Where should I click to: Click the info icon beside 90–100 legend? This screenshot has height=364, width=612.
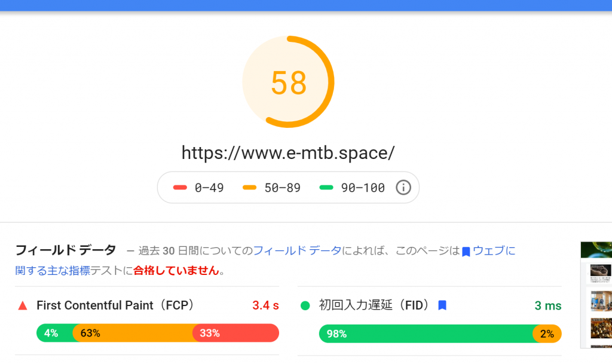click(x=403, y=188)
